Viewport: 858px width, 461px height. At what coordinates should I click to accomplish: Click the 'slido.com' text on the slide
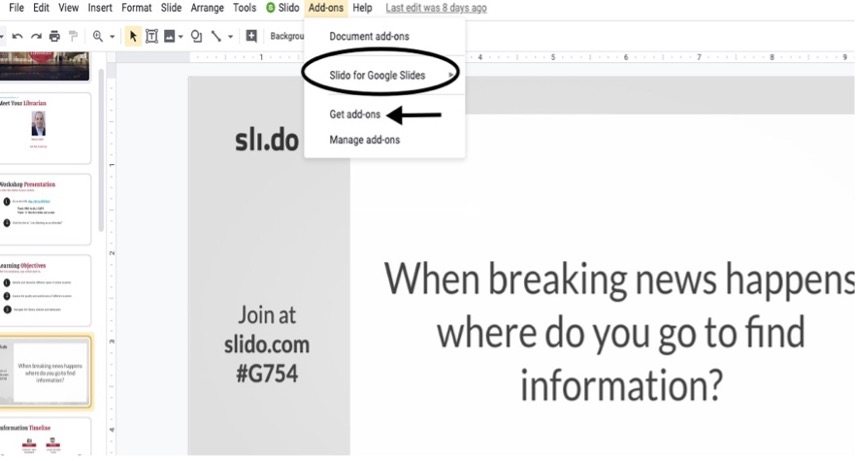click(267, 345)
